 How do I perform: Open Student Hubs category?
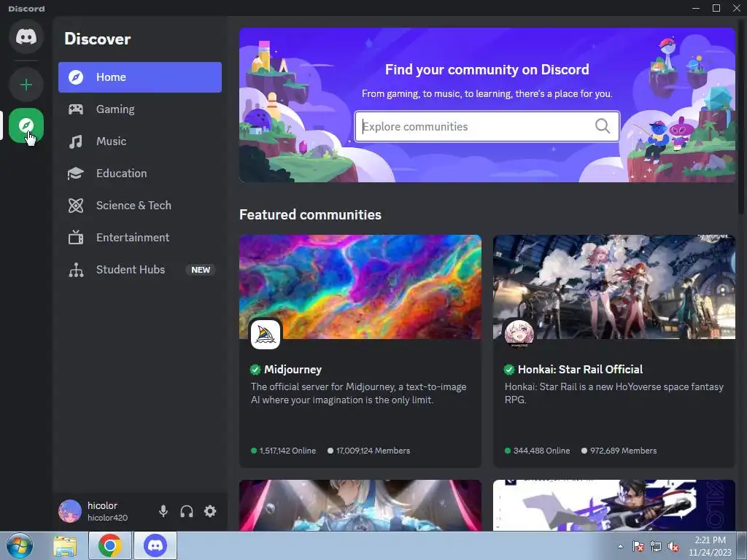[140, 270]
